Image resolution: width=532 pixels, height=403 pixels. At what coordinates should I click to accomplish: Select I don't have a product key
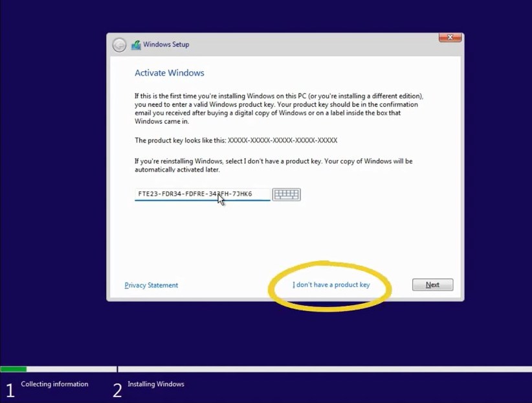(x=331, y=284)
